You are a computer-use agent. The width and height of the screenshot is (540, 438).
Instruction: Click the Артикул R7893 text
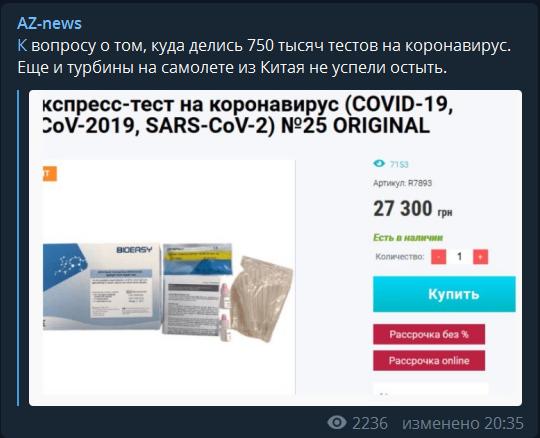coord(402,183)
